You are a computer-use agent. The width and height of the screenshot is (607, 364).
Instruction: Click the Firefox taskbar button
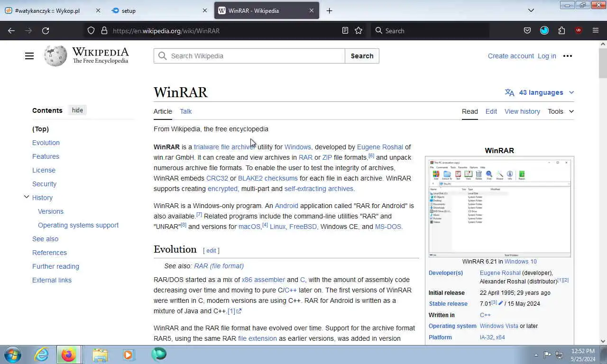point(69,355)
